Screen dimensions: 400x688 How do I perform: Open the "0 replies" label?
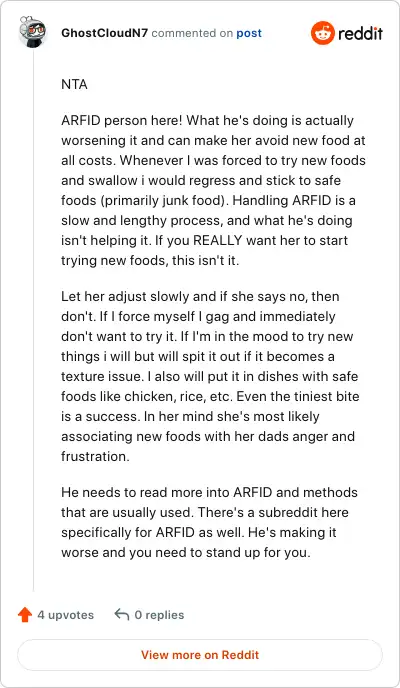coord(159,615)
